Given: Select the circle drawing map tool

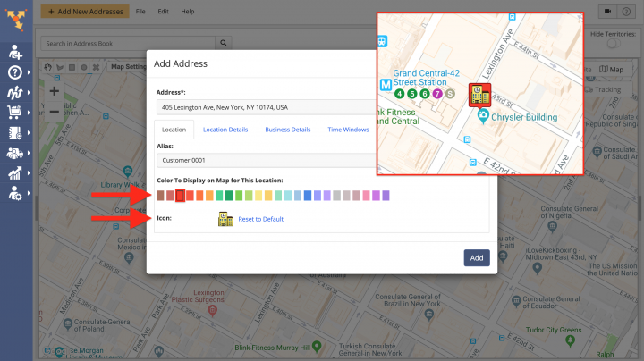Looking at the screenshot, I should coord(84,67).
